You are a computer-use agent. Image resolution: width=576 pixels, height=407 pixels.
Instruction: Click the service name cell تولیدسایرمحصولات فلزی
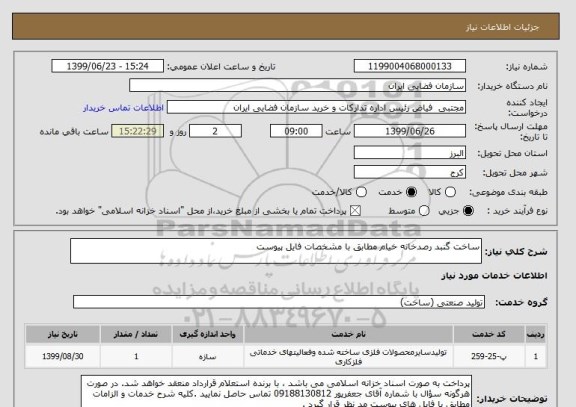348,357
